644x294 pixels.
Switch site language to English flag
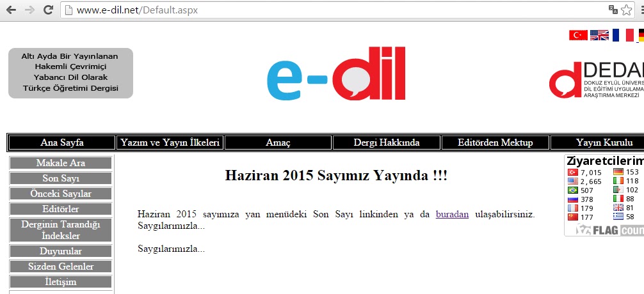(600, 35)
